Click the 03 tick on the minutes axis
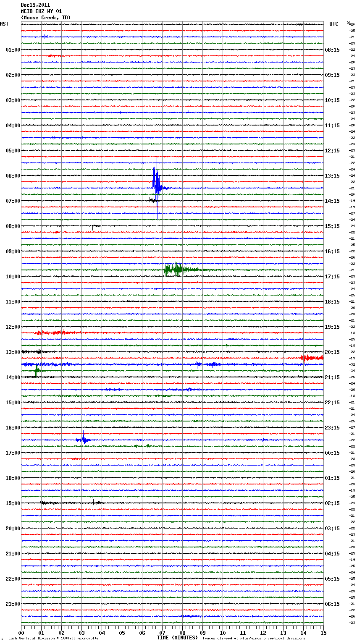Viewport: 357px width, 644px height. point(82,633)
